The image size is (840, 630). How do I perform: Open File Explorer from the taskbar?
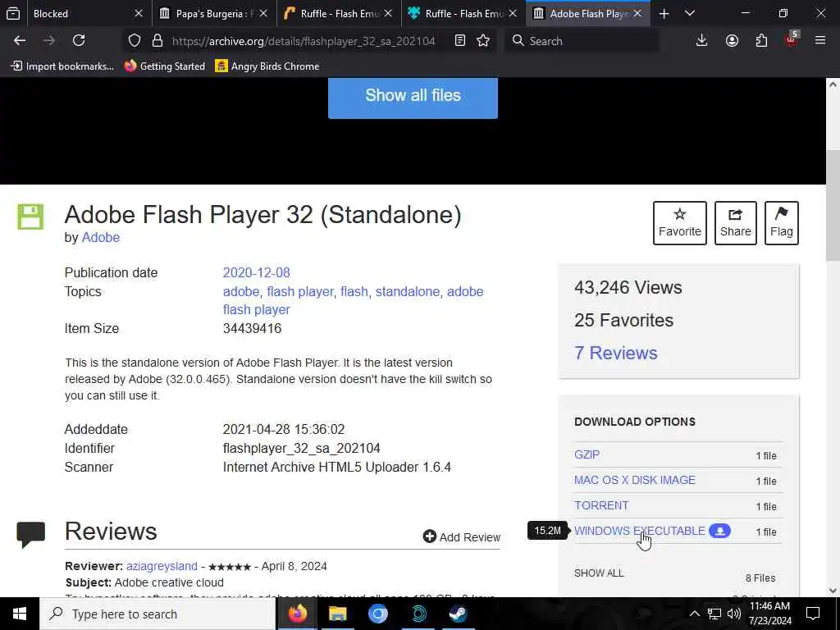pyautogui.click(x=337, y=614)
